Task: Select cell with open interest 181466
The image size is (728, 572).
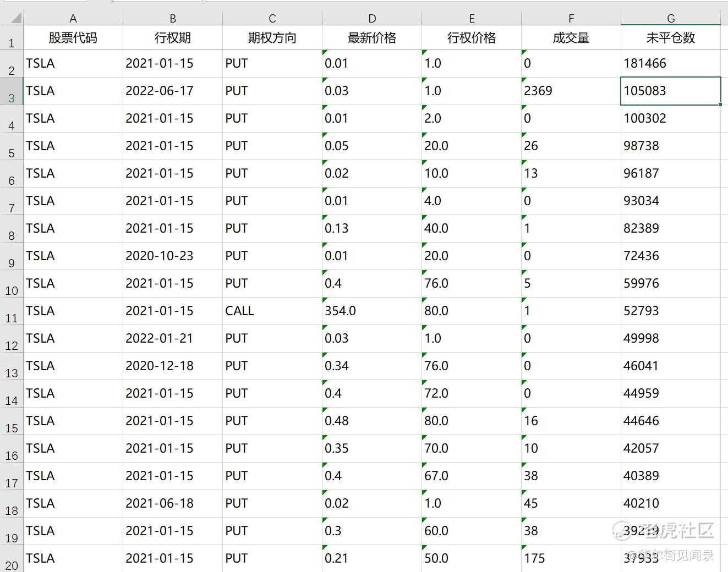Action: pos(670,63)
